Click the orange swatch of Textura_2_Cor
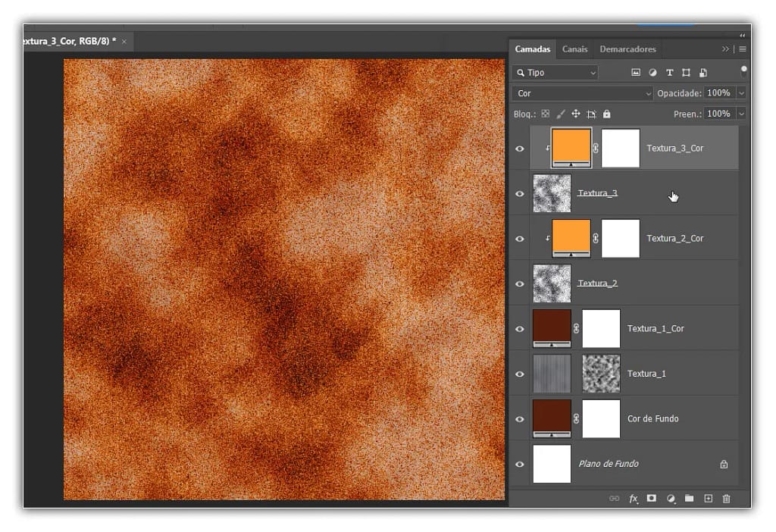This screenshot has height=532, width=776. point(571,236)
